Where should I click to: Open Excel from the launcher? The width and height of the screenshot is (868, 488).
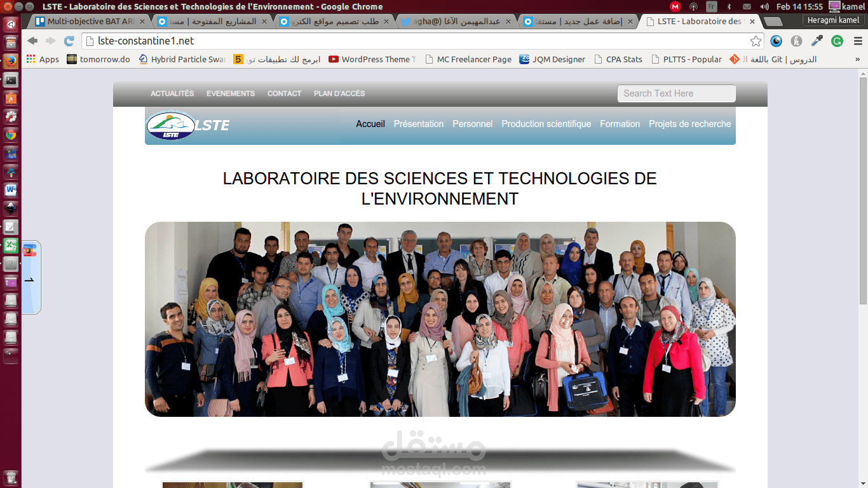pyautogui.click(x=11, y=245)
